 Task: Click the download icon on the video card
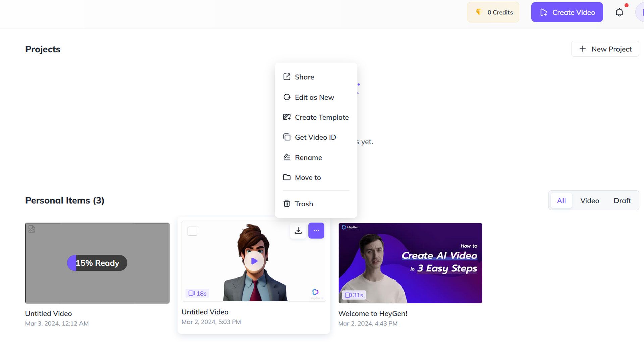pos(298,231)
